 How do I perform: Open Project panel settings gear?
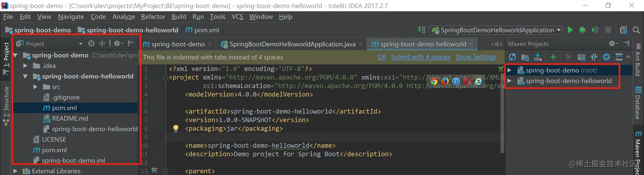click(118, 44)
